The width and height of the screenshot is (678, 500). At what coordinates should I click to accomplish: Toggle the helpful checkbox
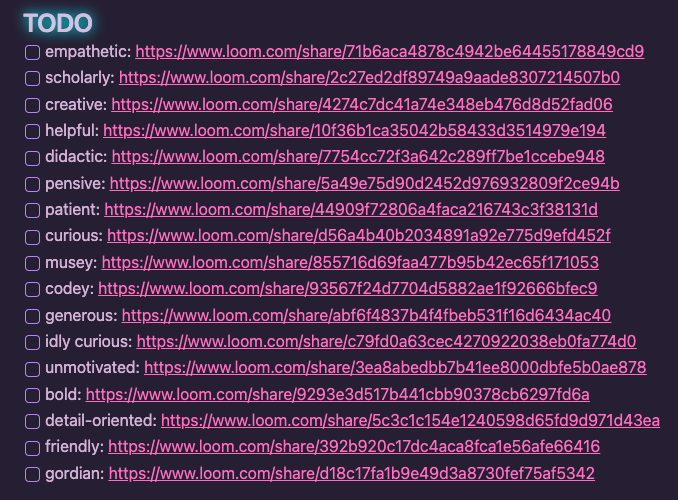[x=32, y=131]
